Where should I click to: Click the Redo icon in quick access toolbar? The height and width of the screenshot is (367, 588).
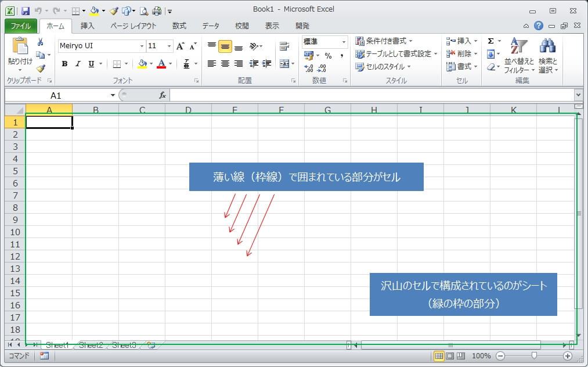(56, 11)
